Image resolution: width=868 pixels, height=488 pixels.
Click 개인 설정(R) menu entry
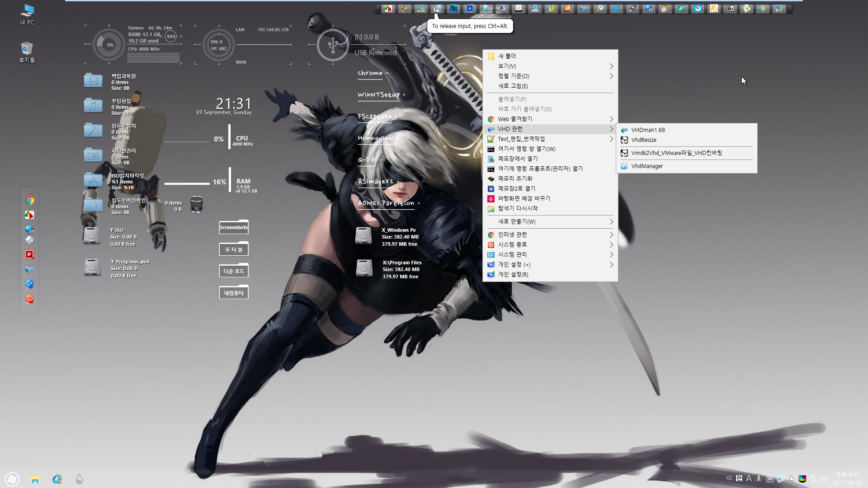click(550, 275)
